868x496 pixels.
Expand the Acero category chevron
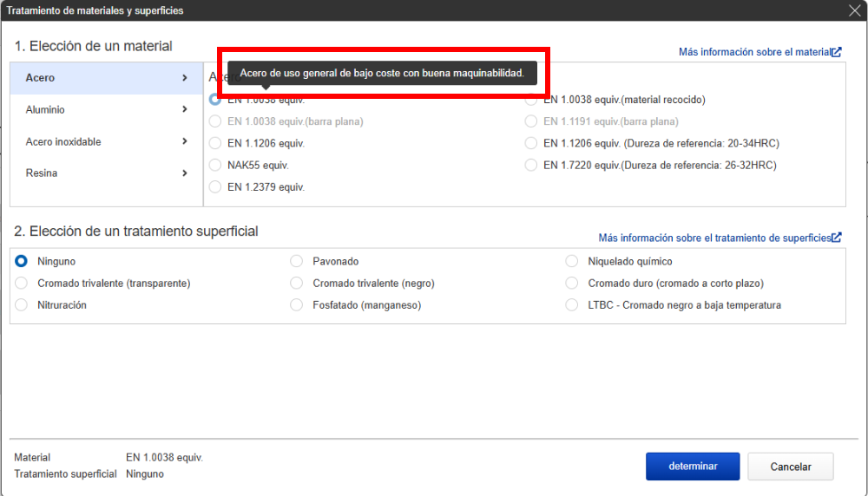click(185, 78)
